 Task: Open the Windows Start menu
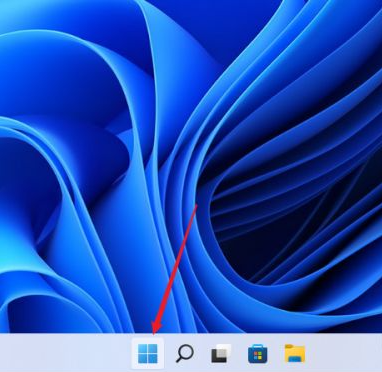point(148,353)
